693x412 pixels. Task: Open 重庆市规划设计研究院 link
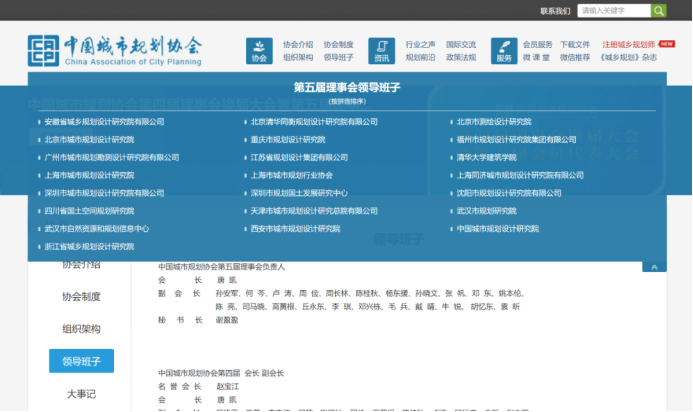(x=288, y=140)
